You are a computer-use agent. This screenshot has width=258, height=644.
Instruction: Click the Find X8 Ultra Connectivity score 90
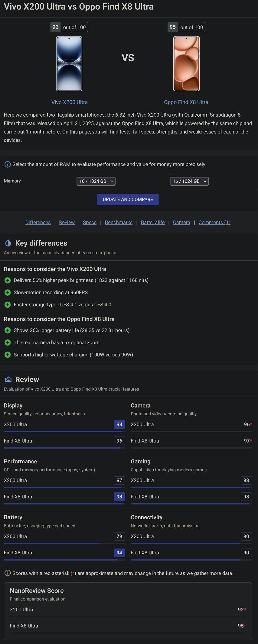click(x=246, y=552)
